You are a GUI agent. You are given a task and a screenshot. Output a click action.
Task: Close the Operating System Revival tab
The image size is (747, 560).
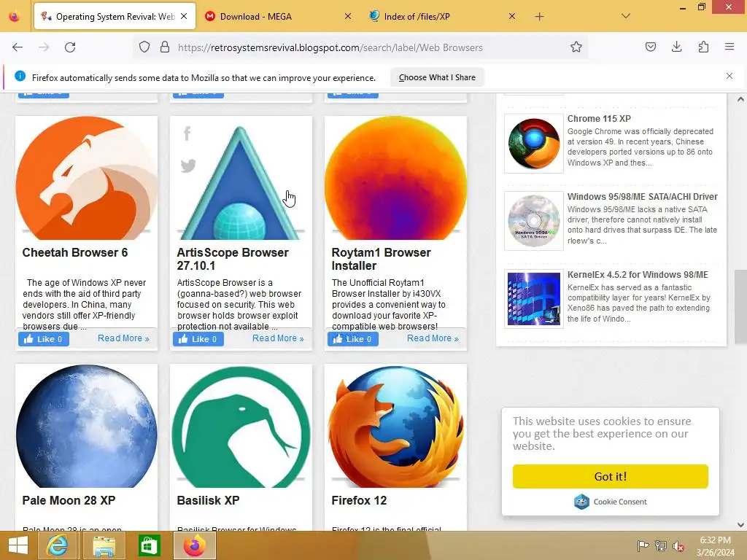coord(184,16)
